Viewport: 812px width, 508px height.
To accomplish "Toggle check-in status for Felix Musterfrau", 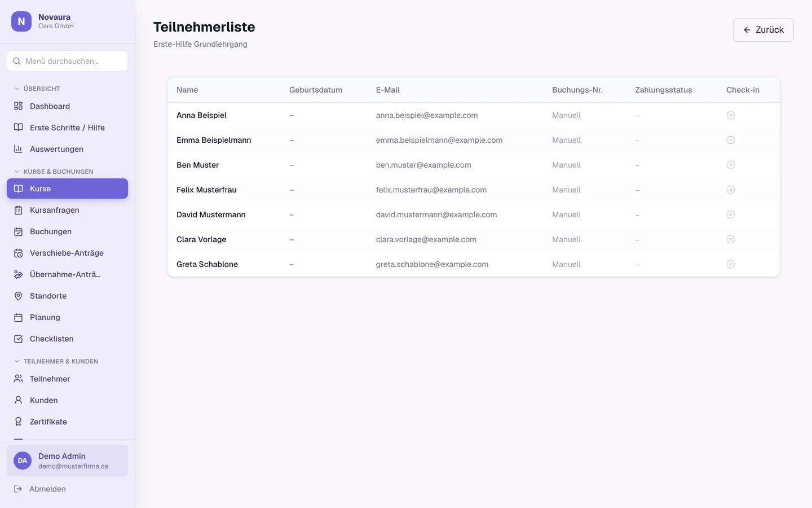I will pos(731,190).
